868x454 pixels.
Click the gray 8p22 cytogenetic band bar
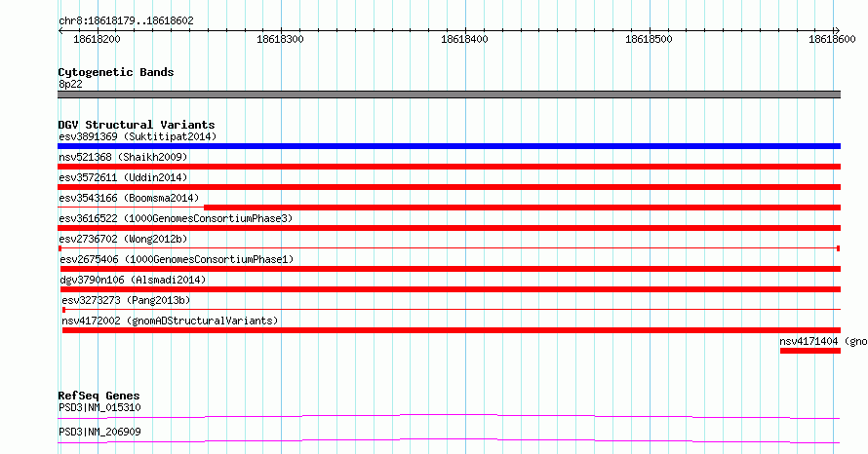point(449,95)
